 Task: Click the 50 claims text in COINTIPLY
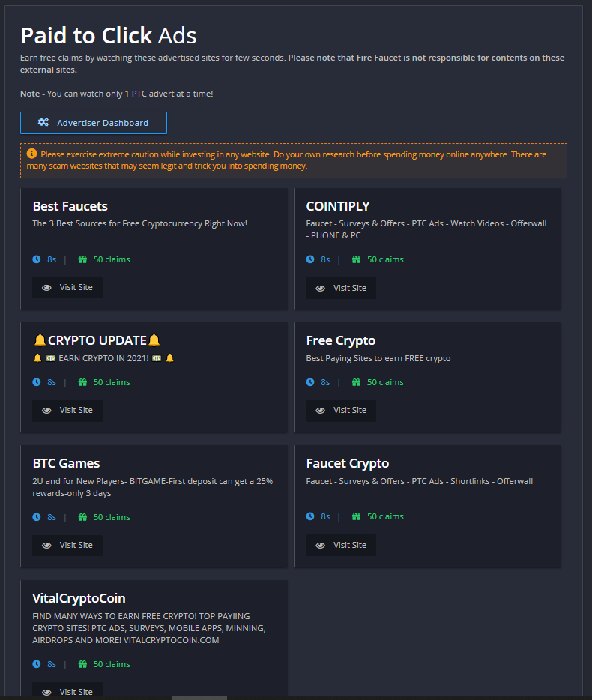click(x=385, y=259)
